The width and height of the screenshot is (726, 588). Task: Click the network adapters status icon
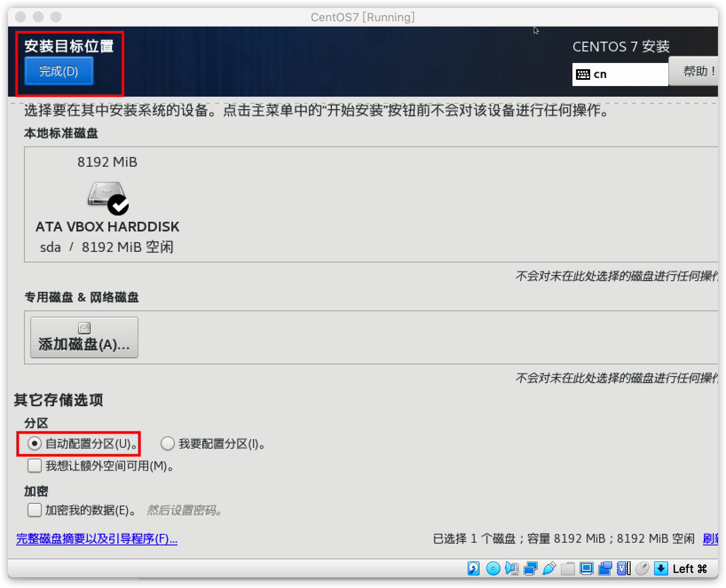pyautogui.click(x=530, y=568)
